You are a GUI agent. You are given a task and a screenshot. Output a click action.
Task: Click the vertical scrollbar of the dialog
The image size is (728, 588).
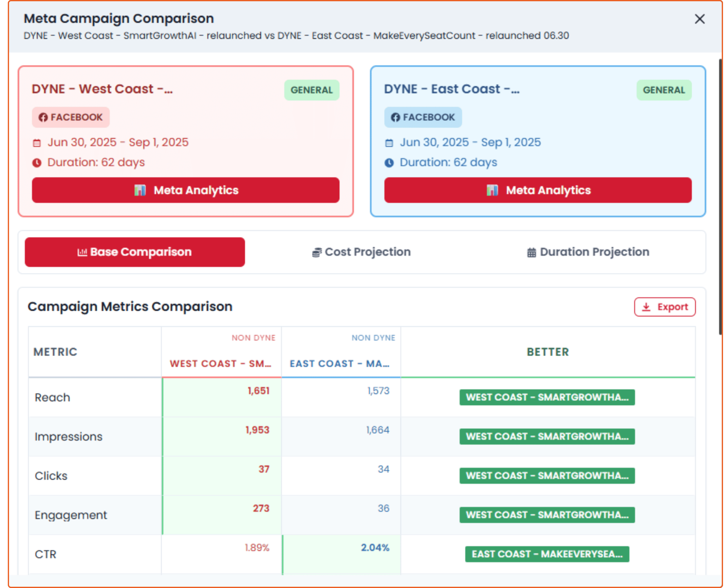point(721,196)
